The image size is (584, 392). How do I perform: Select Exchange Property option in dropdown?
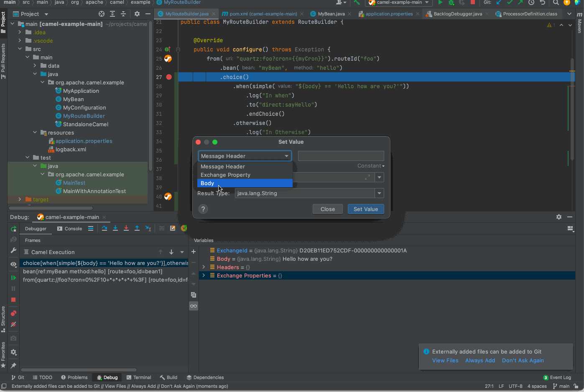[x=245, y=175]
